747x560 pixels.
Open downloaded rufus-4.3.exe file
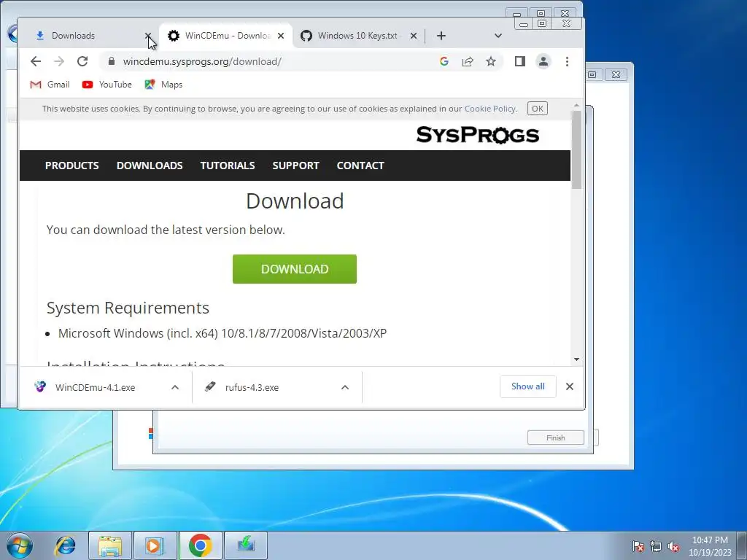(252, 387)
